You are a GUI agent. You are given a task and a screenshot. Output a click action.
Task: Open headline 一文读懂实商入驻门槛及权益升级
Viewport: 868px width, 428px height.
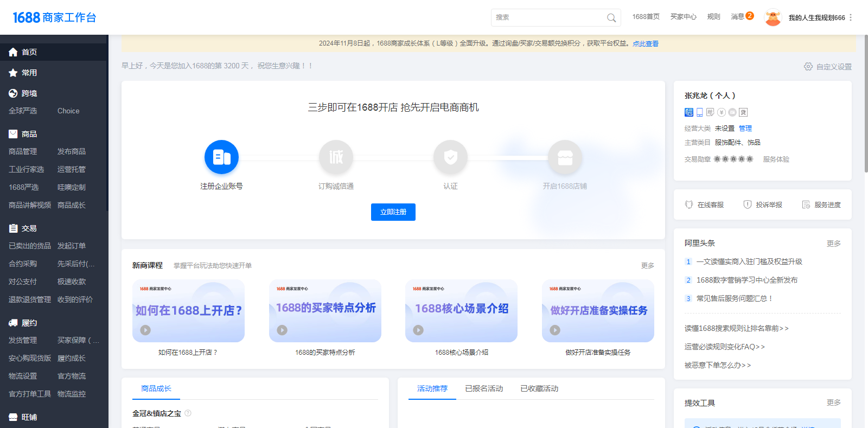pyautogui.click(x=749, y=261)
